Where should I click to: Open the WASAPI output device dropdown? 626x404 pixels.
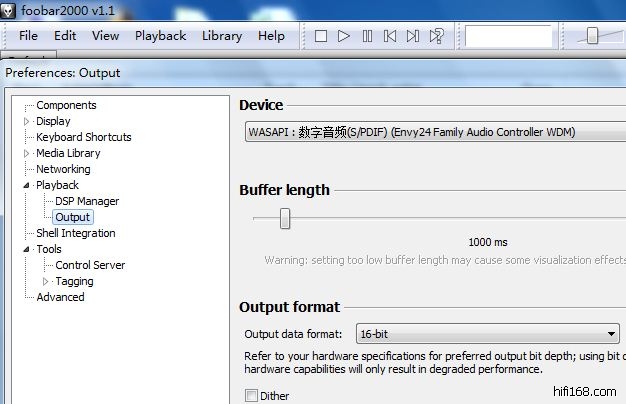pos(431,132)
